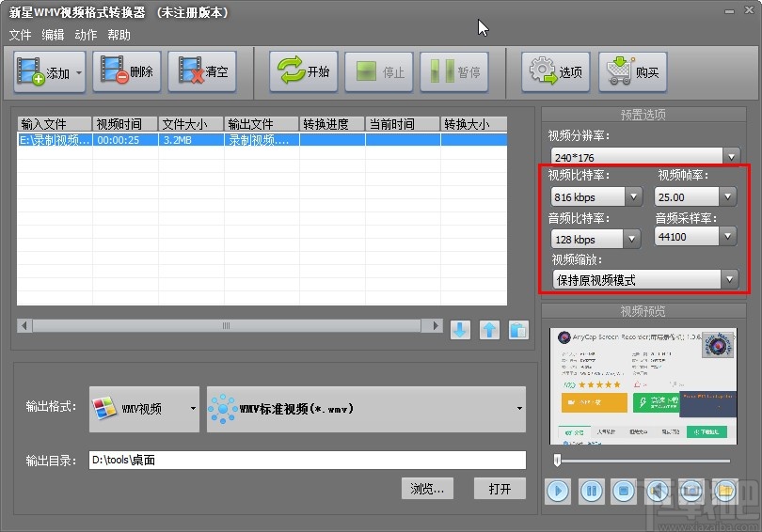This screenshot has height=532, width=762.
Task: Move file up with the up arrow icon
Action: pos(489,330)
